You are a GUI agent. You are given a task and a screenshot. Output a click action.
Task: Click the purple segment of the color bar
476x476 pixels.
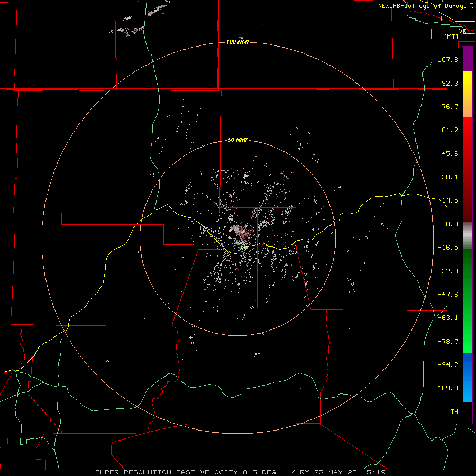tap(467, 59)
